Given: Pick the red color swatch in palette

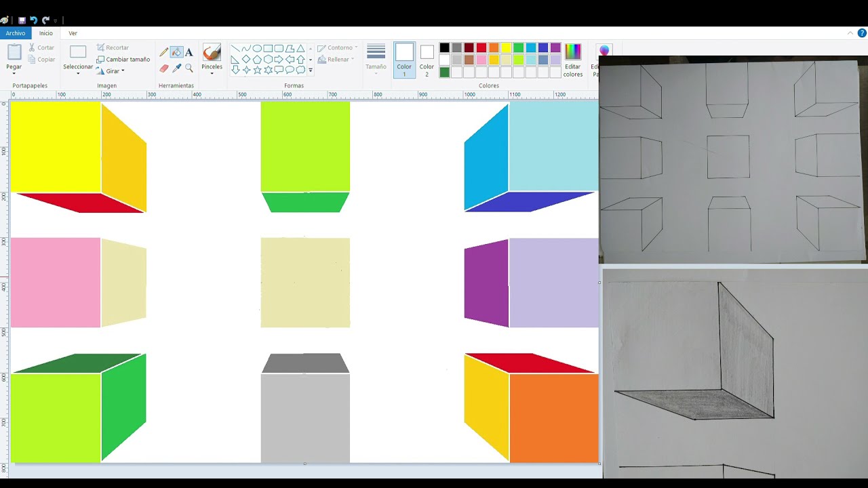Looking at the screenshot, I should coord(481,47).
